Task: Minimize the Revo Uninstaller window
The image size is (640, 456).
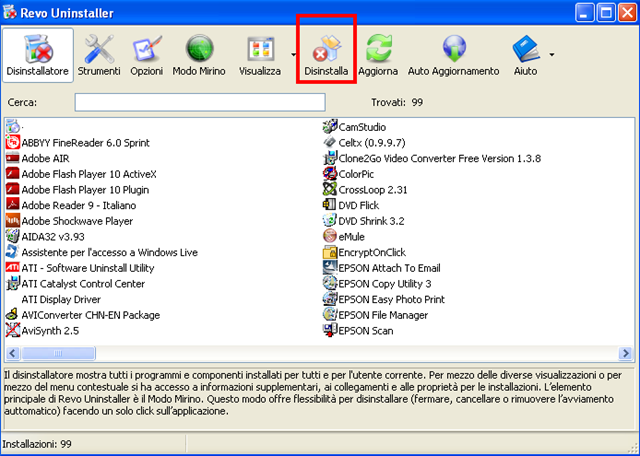Action: coord(585,13)
